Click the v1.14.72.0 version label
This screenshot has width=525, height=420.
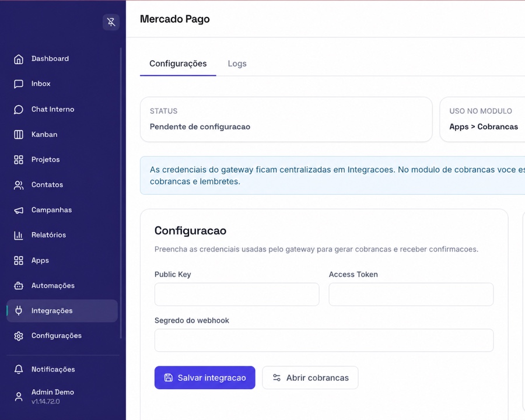45,401
